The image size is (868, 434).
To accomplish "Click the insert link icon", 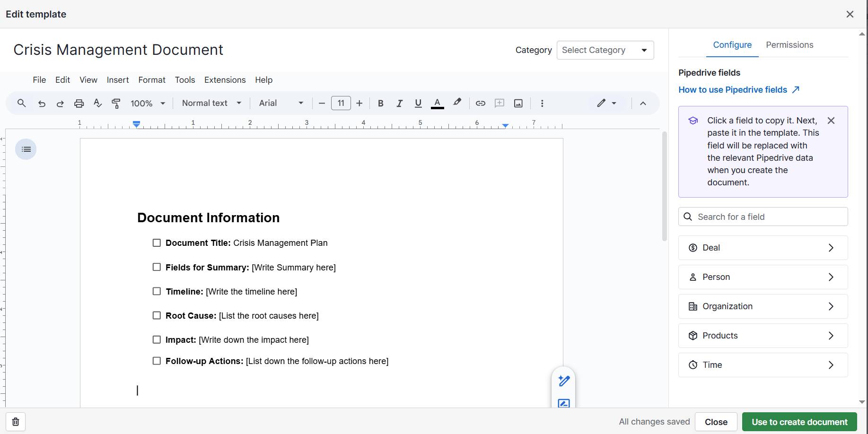I will [x=480, y=103].
